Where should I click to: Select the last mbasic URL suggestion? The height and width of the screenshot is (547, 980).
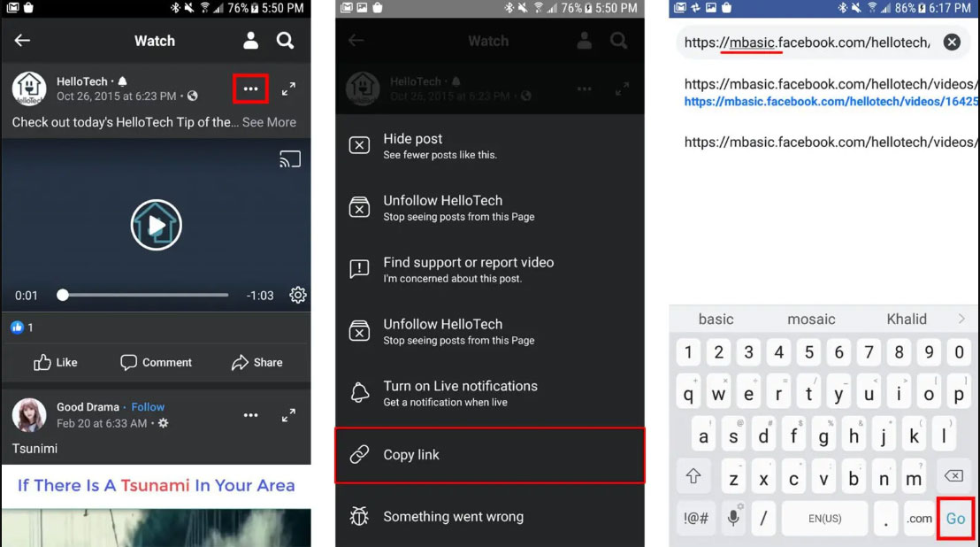pyautogui.click(x=831, y=143)
